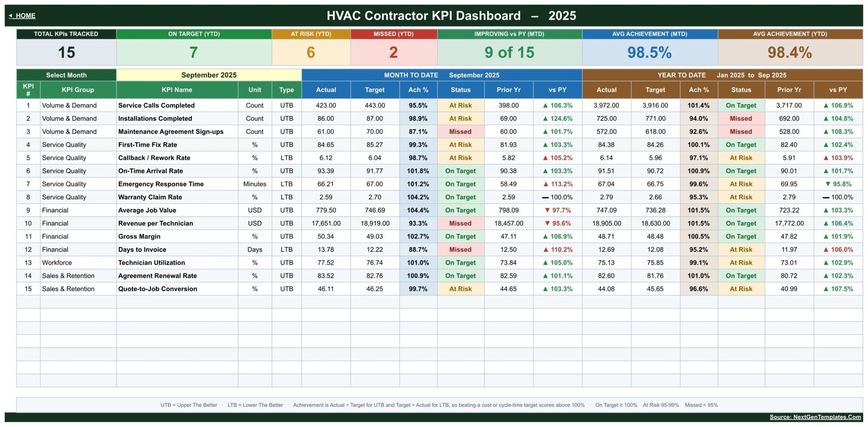
Task: Click the KPI Name column header
Action: [x=177, y=90]
